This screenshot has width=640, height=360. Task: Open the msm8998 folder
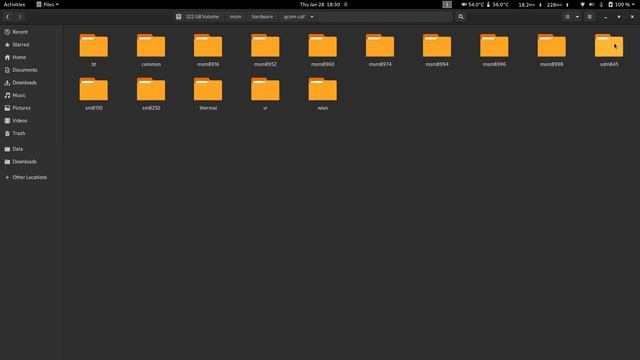(x=551, y=50)
